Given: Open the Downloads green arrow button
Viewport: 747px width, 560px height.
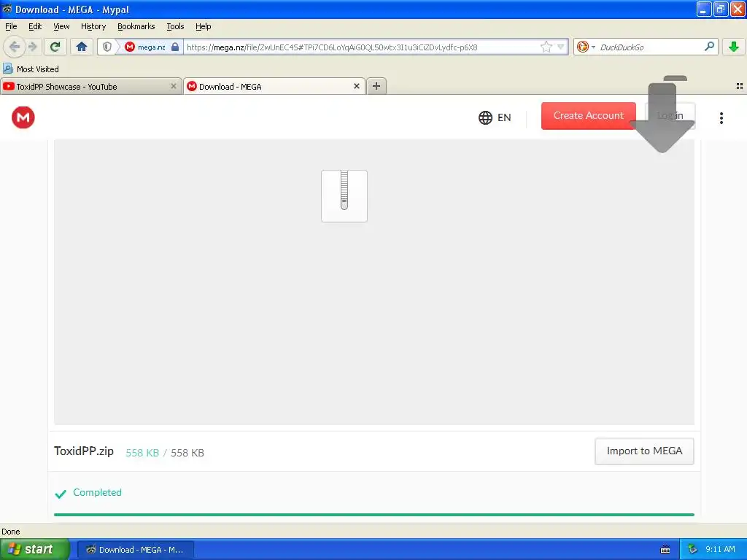Looking at the screenshot, I should point(734,47).
